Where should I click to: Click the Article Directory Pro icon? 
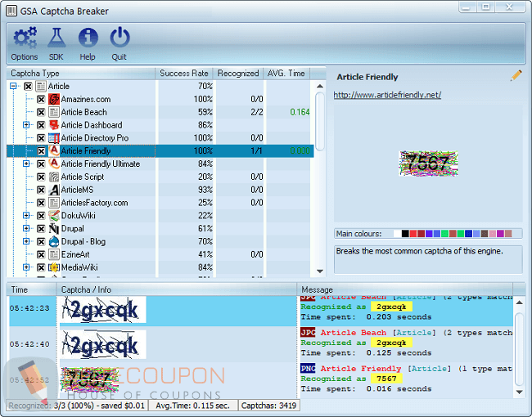pyautogui.click(x=54, y=138)
